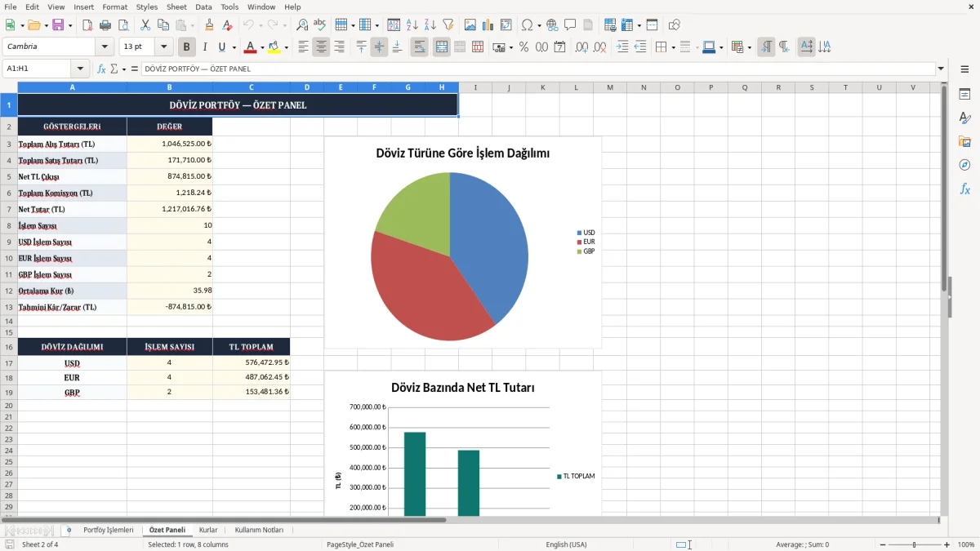Open Find & Replace icon
Image resolution: width=980 pixels, height=551 pixels.
302,25
